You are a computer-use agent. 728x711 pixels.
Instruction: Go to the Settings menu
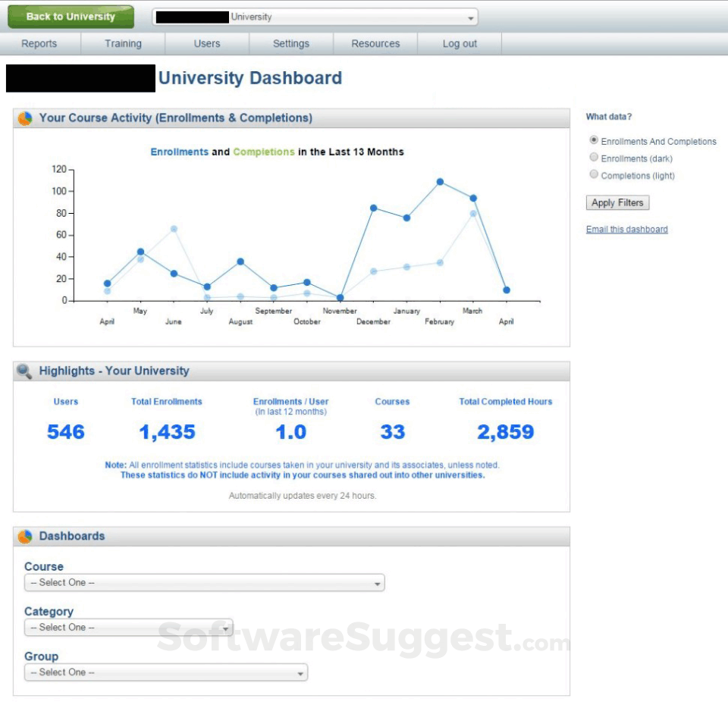[x=290, y=43]
